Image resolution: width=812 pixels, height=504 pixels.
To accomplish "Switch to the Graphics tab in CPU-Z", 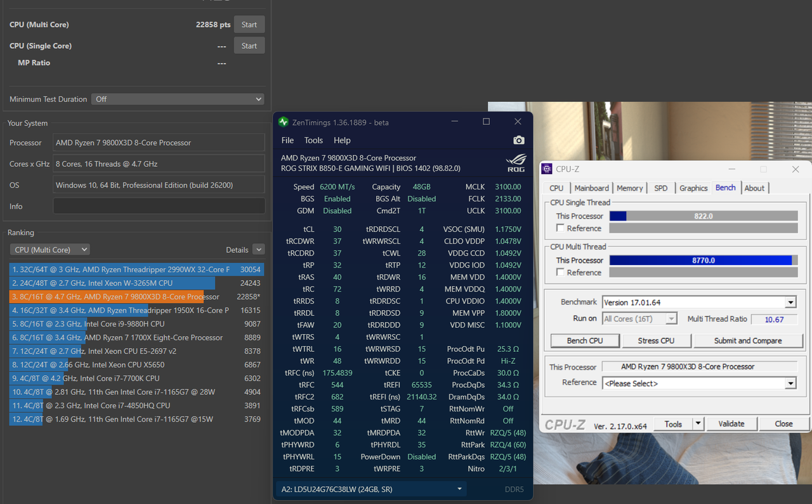I will 693,188.
